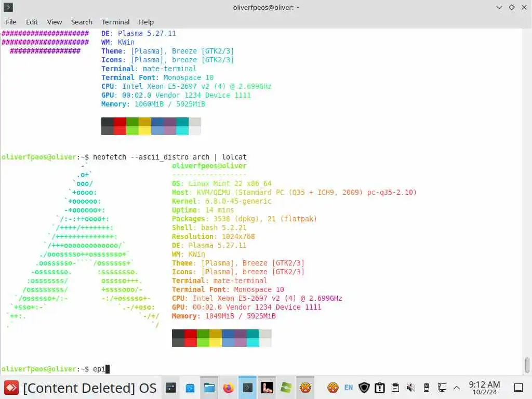This screenshot has height=399, width=532.
Task: Click the 'Memory: 1049MiB / 5925MiB' line
Action: click(223, 316)
